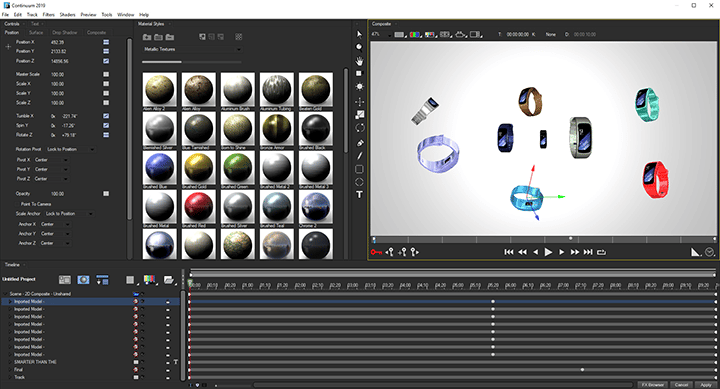Image resolution: width=720 pixels, height=389 pixels.
Task: Select the scale tool in toolbar
Action: [x=359, y=115]
